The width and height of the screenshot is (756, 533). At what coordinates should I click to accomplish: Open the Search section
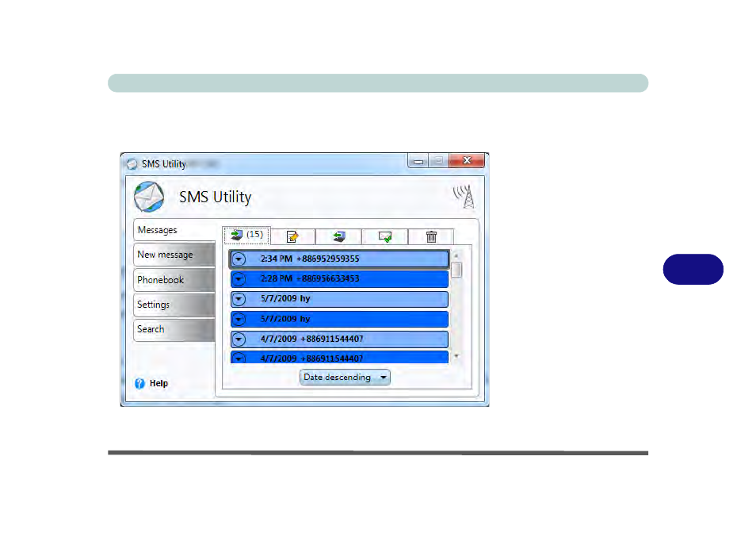click(174, 329)
